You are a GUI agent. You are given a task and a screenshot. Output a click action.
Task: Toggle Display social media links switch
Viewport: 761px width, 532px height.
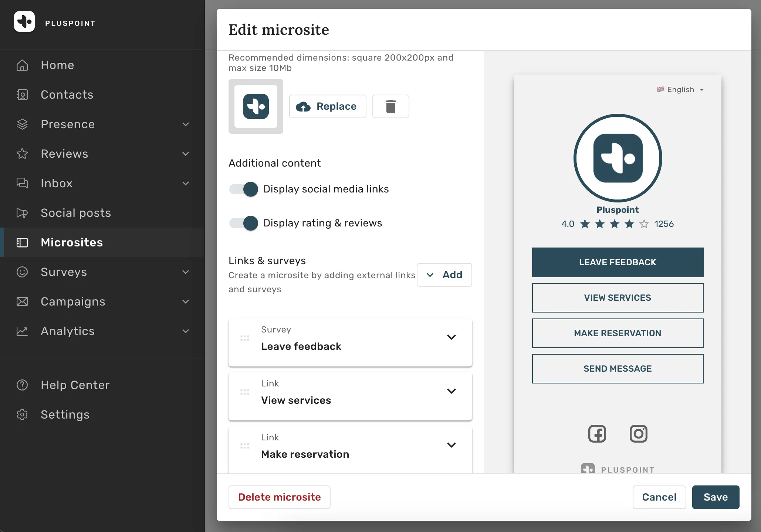click(x=244, y=189)
